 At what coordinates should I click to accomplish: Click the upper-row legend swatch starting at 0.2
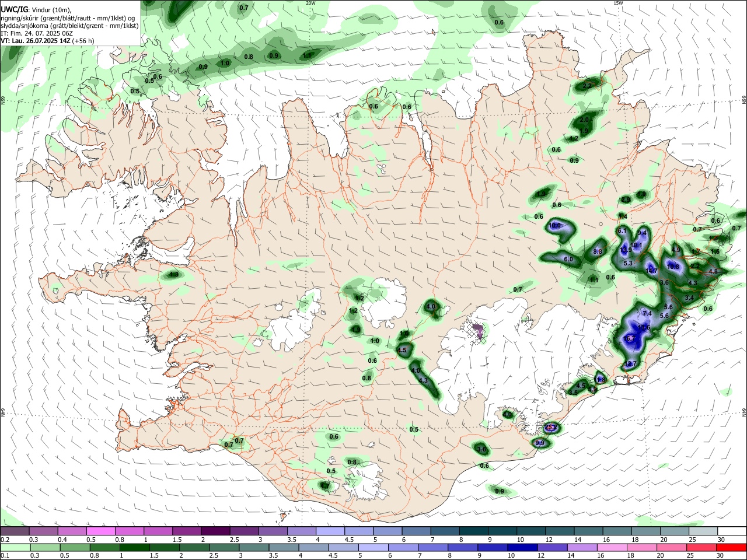pyautogui.click(x=15, y=531)
